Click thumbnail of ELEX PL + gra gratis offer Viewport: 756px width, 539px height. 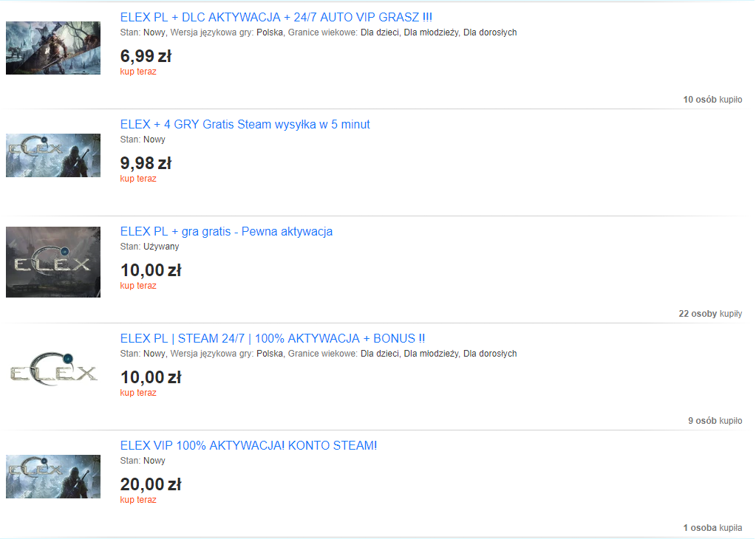pyautogui.click(x=53, y=262)
